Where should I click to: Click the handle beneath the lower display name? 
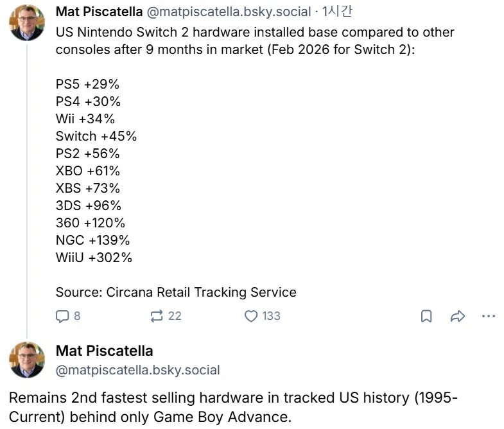(137, 370)
